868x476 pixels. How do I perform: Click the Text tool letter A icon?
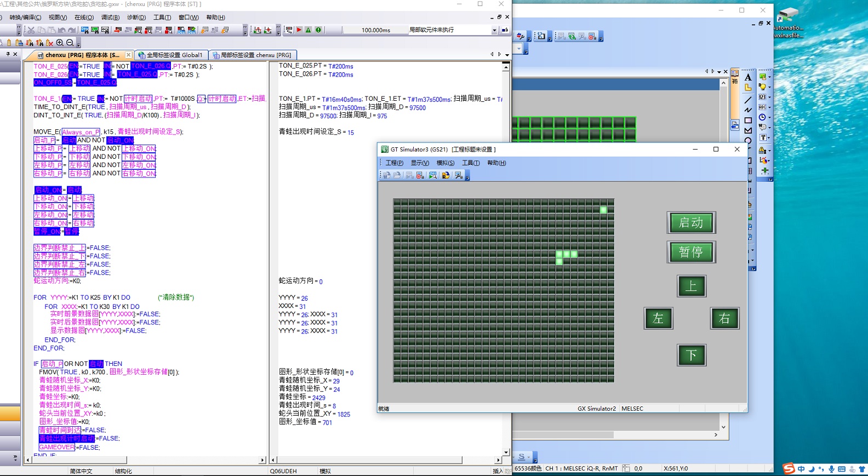point(748,77)
